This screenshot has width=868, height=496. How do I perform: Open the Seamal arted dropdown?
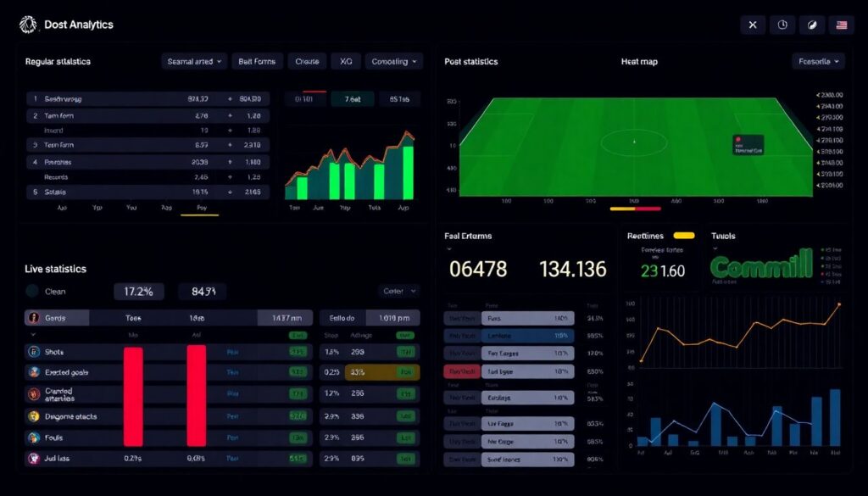[x=195, y=61]
